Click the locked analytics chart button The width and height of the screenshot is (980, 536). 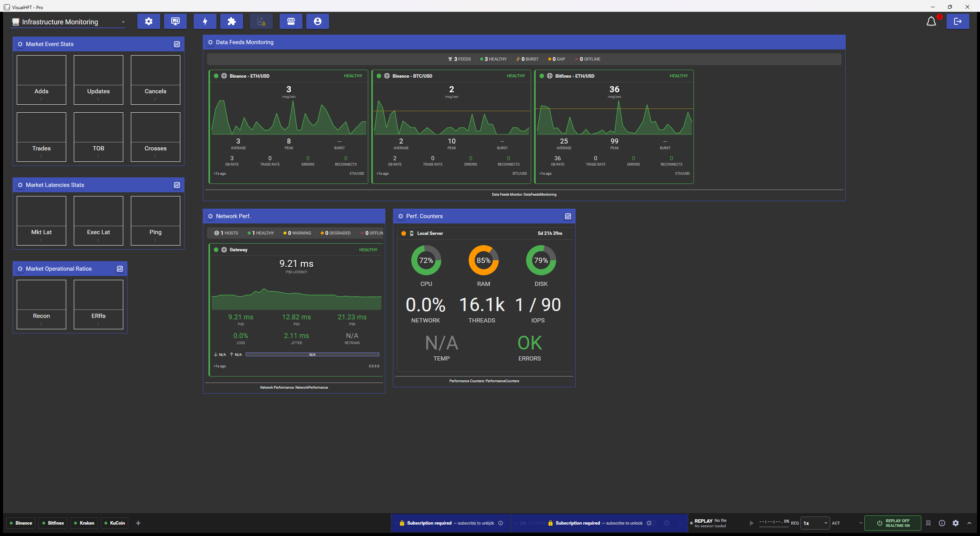[261, 21]
